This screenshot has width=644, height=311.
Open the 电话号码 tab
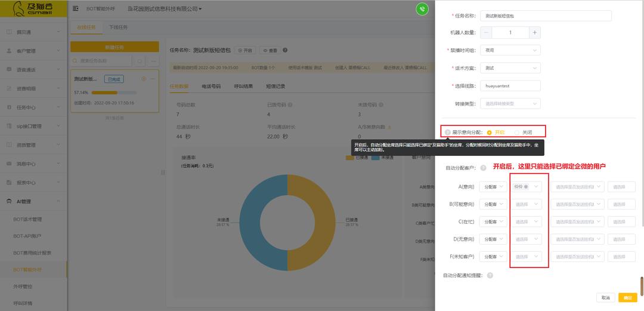pyautogui.click(x=211, y=87)
